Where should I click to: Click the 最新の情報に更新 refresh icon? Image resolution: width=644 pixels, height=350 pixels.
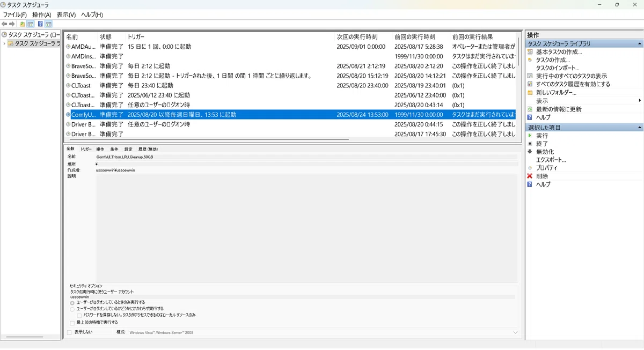pos(530,109)
